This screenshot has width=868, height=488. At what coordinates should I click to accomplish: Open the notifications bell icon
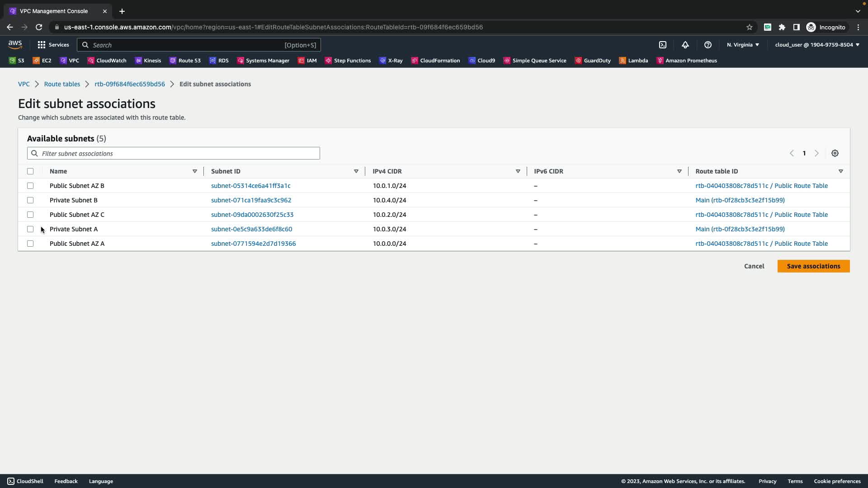(685, 45)
